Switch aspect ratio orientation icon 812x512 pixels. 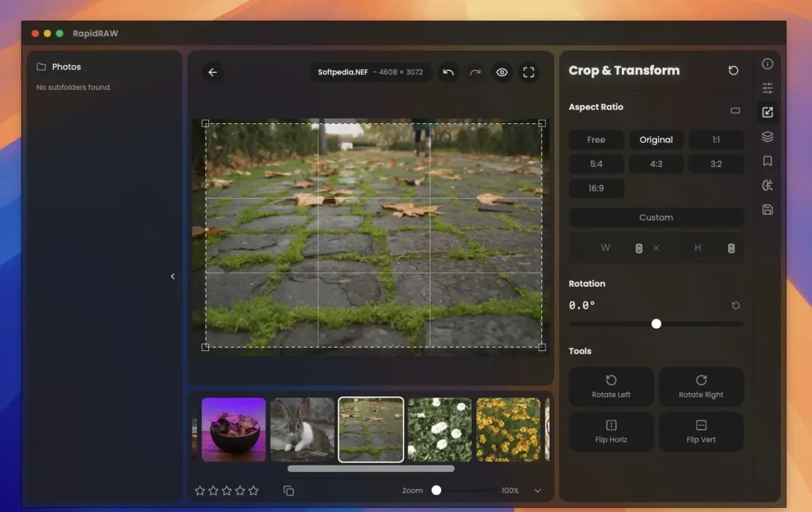coord(736,111)
